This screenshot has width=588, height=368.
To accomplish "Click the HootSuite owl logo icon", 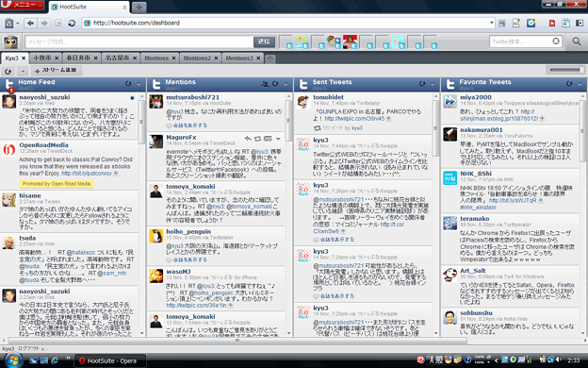I will click(x=10, y=42).
